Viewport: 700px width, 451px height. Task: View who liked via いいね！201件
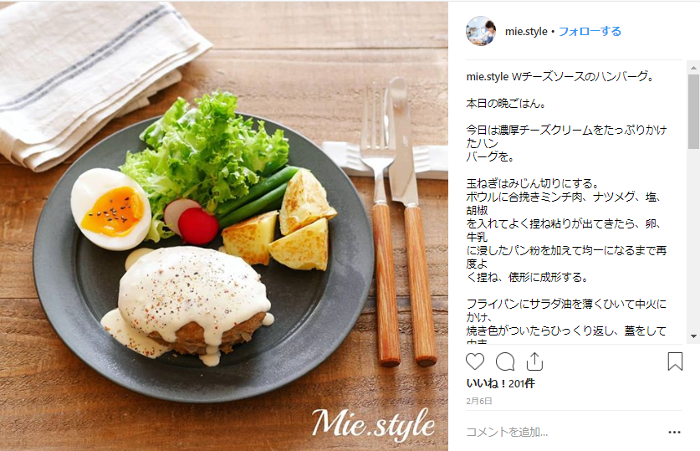pyautogui.click(x=500, y=384)
